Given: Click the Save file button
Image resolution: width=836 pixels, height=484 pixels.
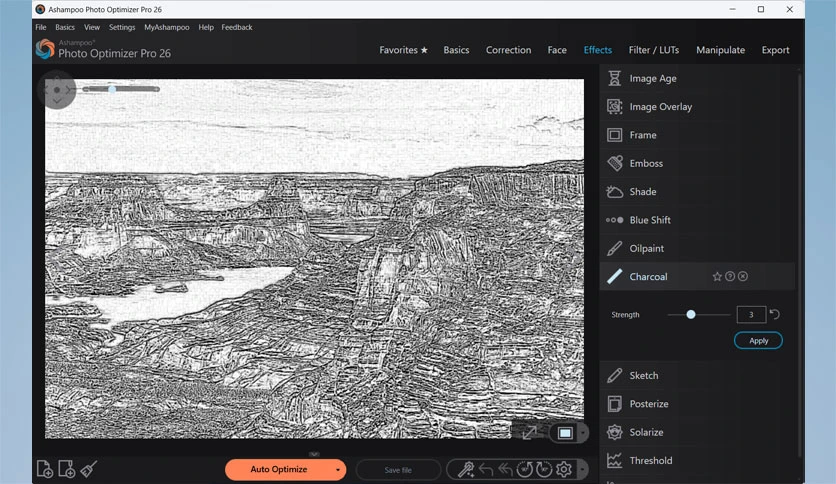Looking at the screenshot, I should (x=398, y=470).
